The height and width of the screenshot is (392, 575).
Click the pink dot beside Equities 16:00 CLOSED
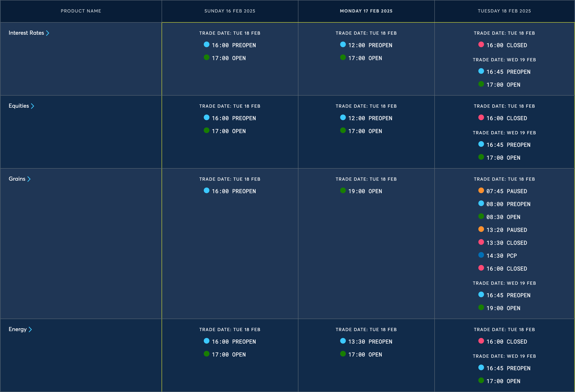481,117
